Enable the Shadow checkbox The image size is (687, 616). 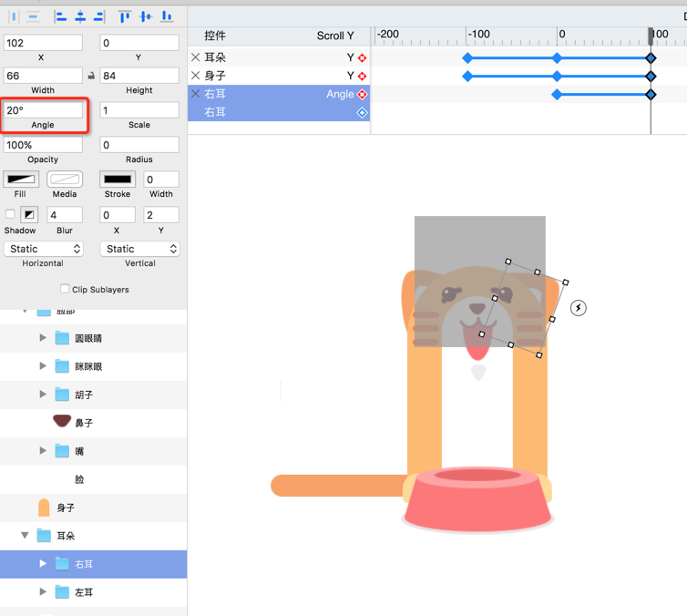pos(10,214)
